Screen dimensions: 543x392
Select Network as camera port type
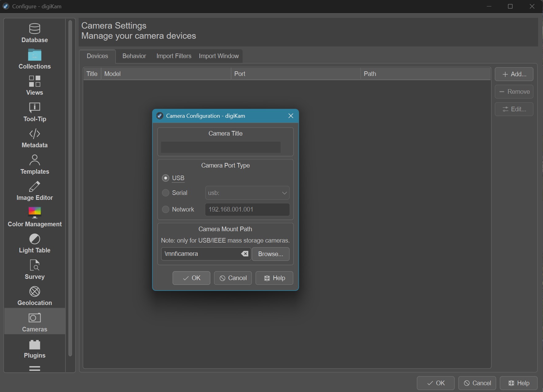point(166,209)
